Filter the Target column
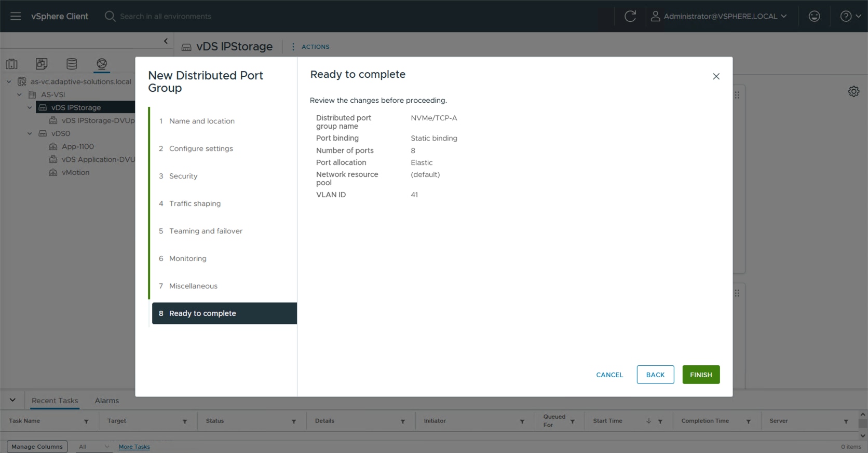The image size is (868, 453). [185, 421]
